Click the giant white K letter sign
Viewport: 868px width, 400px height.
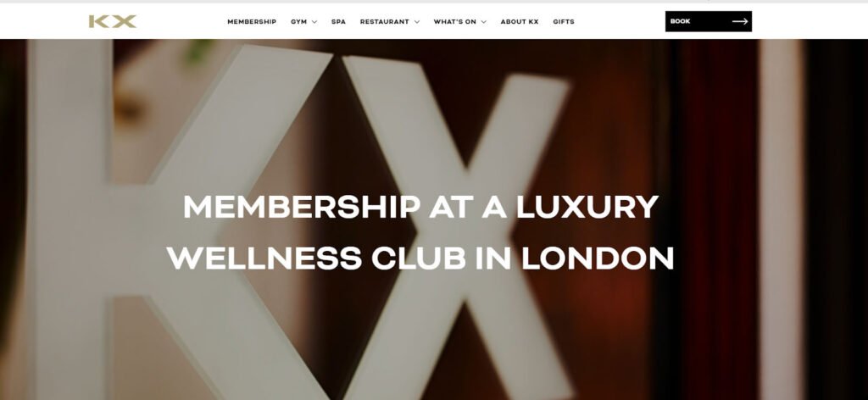pyautogui.click(x=166, y=221)
